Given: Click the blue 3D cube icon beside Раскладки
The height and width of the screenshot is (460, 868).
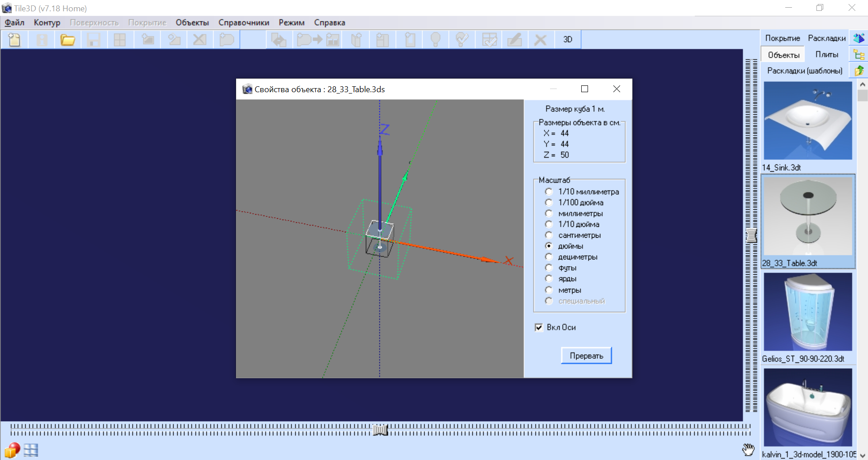Looking at the screenshot, I should pyautogui.click(x=859, y=38).
